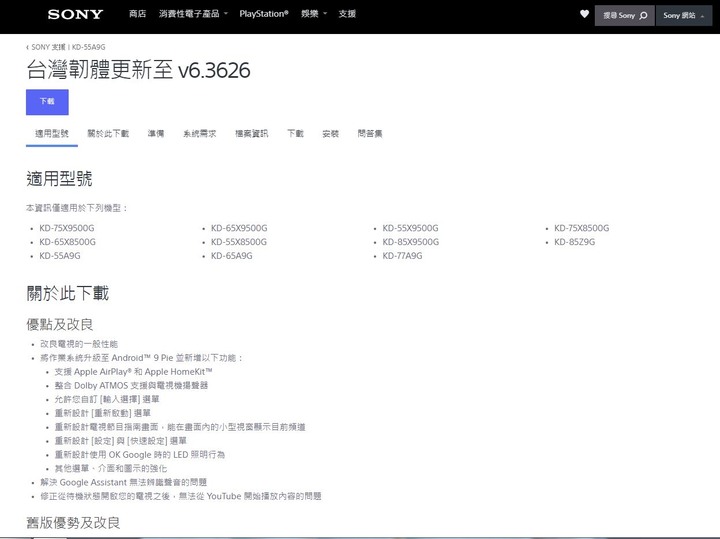This screenshot has height=539, width=720.
Task: Click the 重新設計 [重新啟動] 選單 bullet
Action: pos(102,413)
